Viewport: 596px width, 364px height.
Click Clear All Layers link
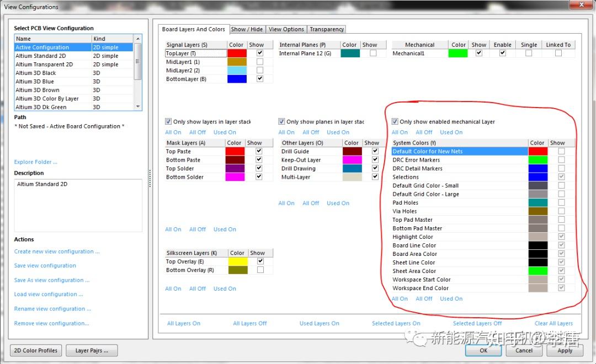click(x=554, y=323)
